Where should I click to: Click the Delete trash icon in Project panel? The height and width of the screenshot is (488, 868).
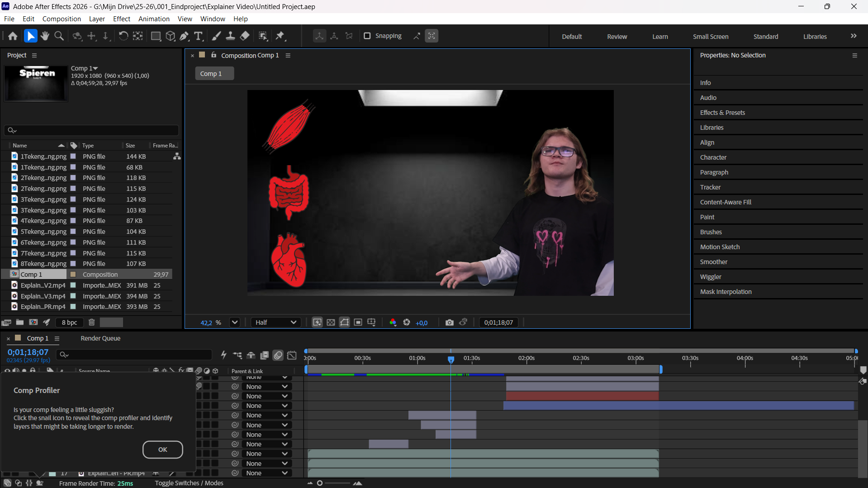coord(91,322)
